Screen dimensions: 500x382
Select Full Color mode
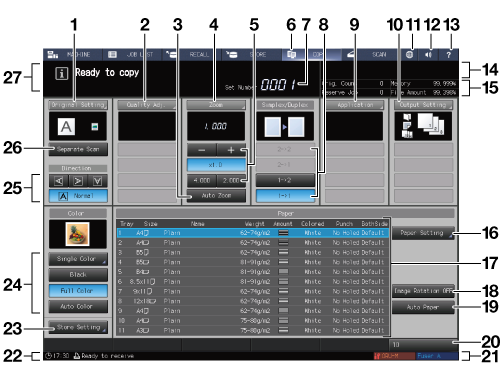78,291
